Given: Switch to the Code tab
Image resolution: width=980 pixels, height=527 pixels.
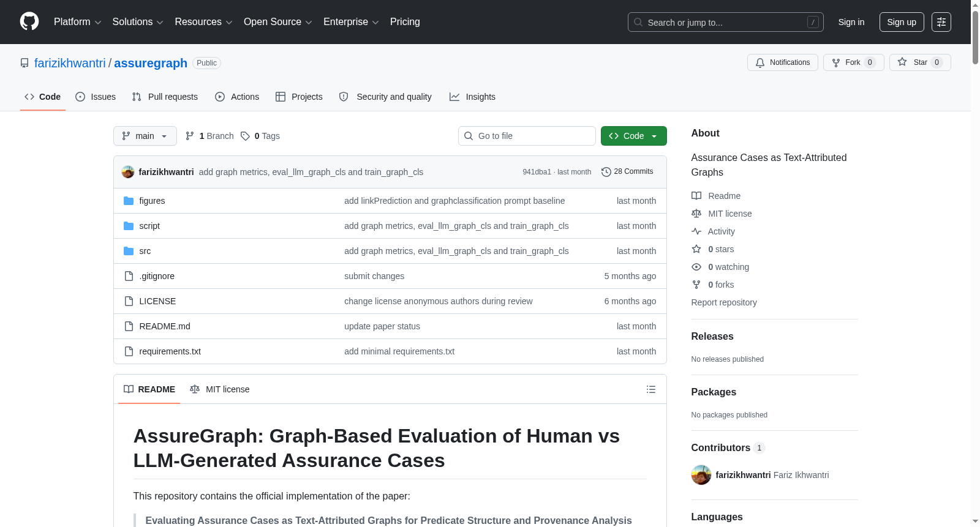Looking at the screenshot, I should point(43,97).
